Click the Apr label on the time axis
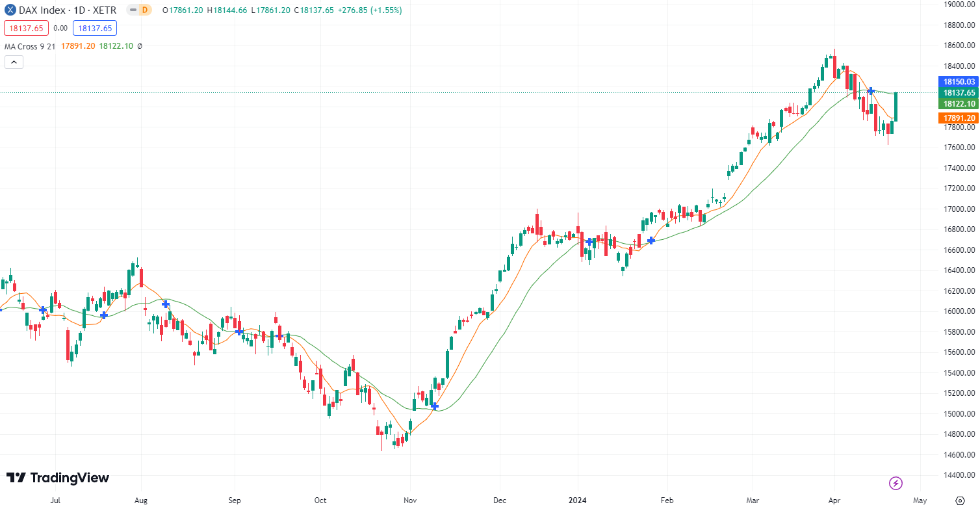 [x=834, y=500]
